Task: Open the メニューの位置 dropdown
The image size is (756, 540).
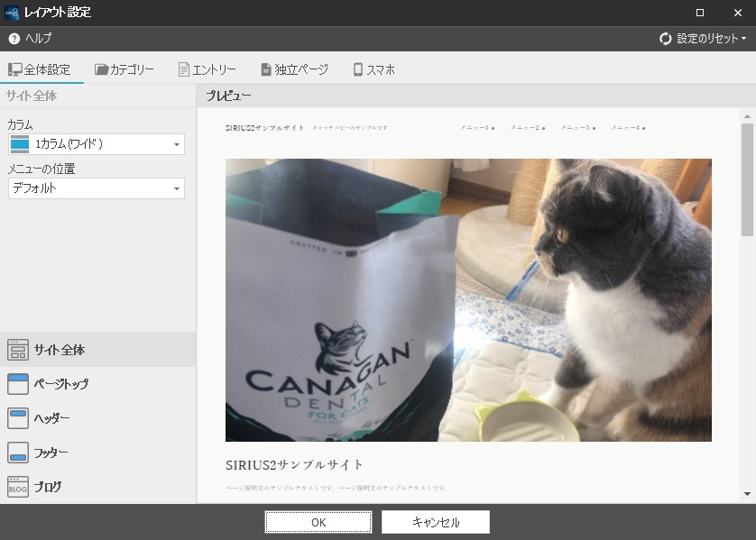Action: [97, 188]
